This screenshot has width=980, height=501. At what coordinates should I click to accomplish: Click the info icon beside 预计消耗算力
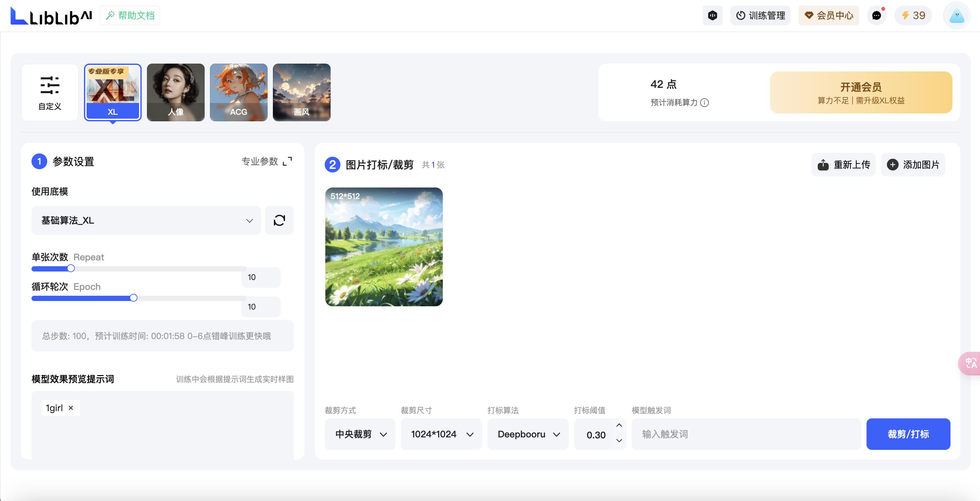[x=704, y=103]
